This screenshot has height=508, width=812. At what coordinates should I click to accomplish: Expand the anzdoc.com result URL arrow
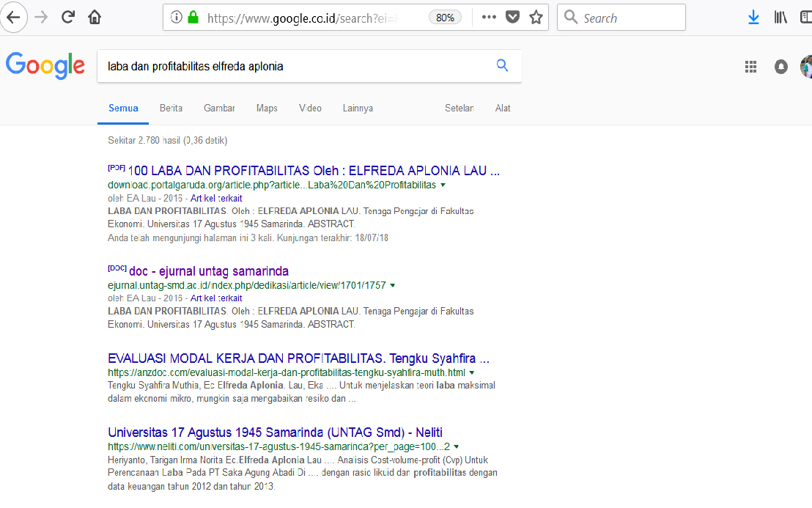[472, 372]
